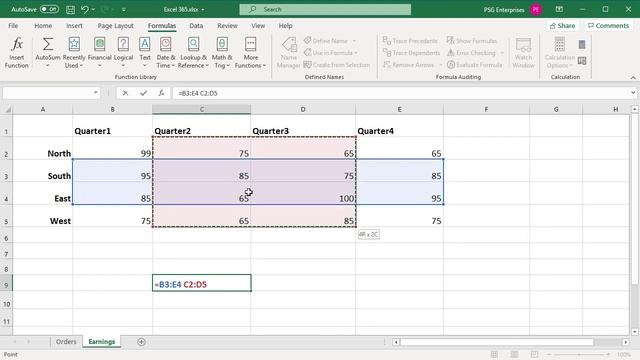Open the Insert Function dialog

tap(17, 53)
